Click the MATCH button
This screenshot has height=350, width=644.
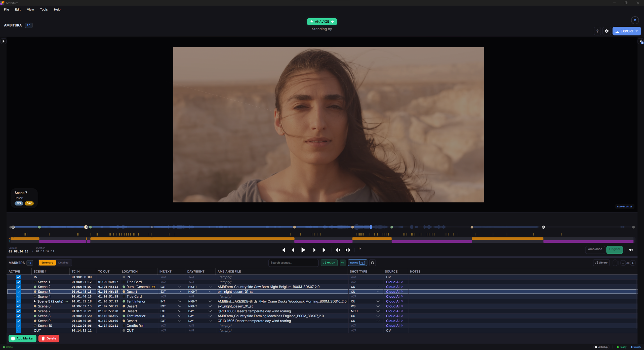click(x=329, y=263)
